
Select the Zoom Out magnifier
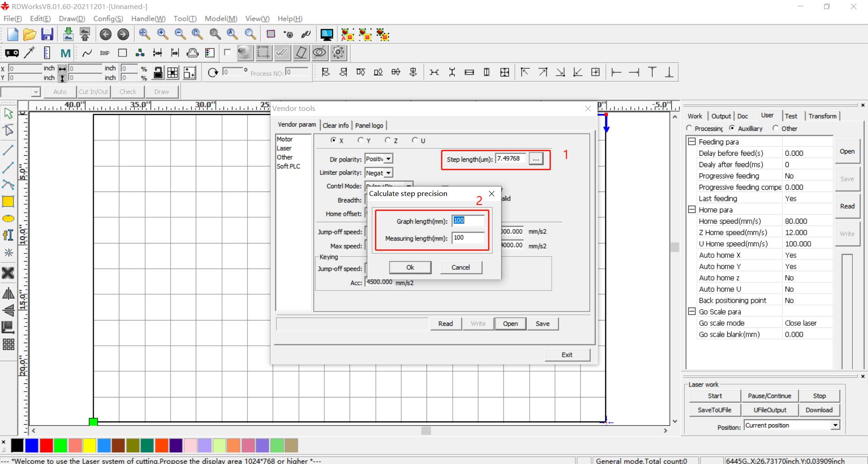click(180, 34)
